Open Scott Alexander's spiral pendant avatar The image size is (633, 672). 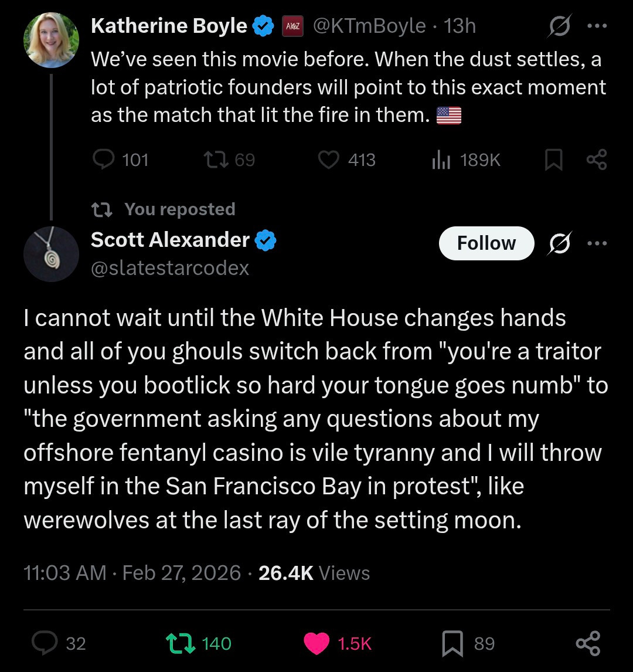pyautogui.click(x=51, y=254)
